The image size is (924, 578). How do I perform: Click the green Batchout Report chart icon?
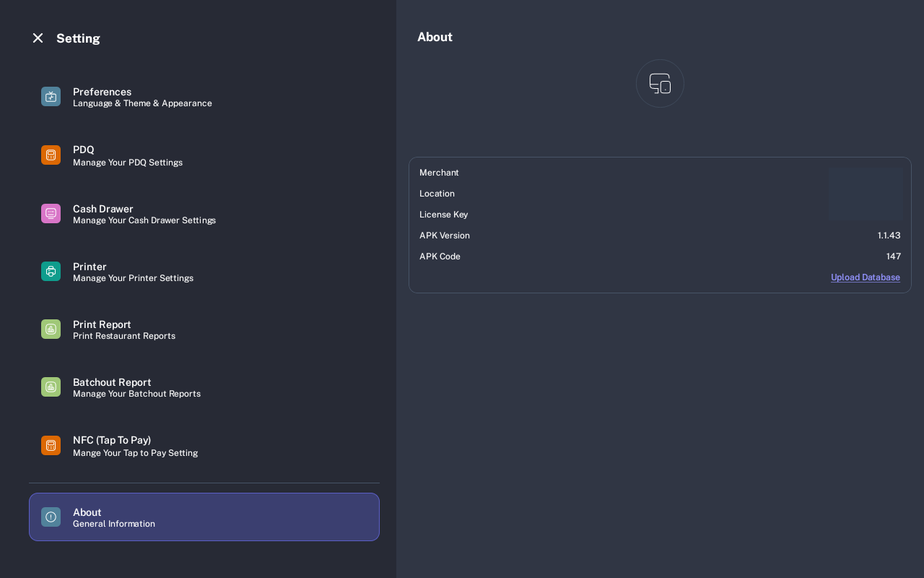tap(51, 387)
